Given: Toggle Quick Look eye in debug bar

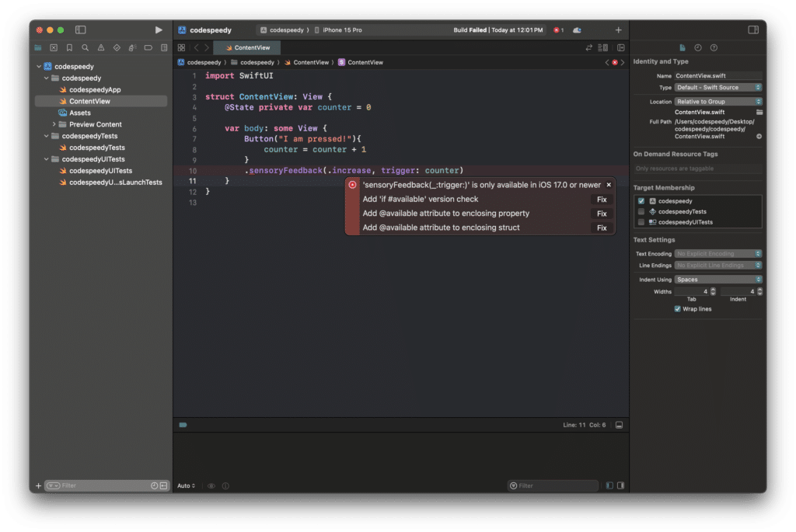Looking at the screenshot, I should pyautogui.click(x=211, y=486).
